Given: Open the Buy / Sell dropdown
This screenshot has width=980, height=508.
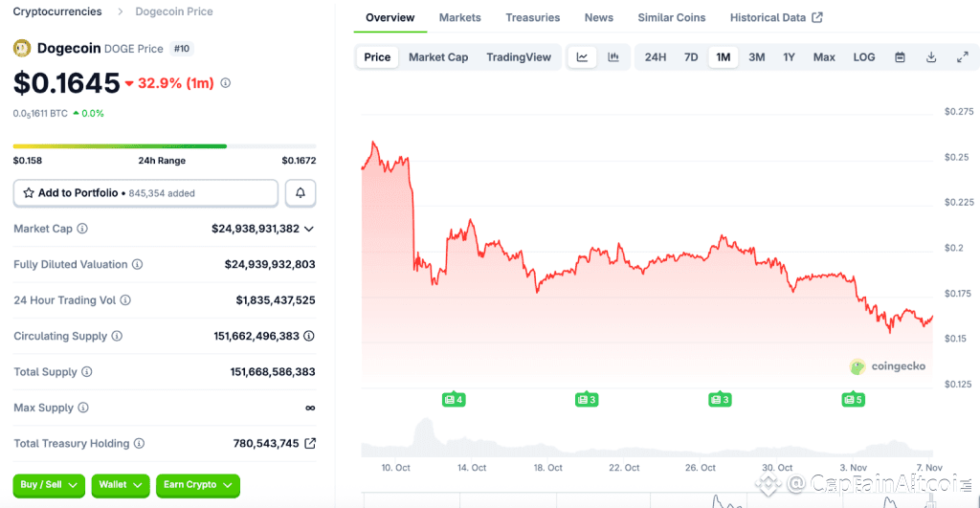Looking at the screenshot, I should 49,485.
